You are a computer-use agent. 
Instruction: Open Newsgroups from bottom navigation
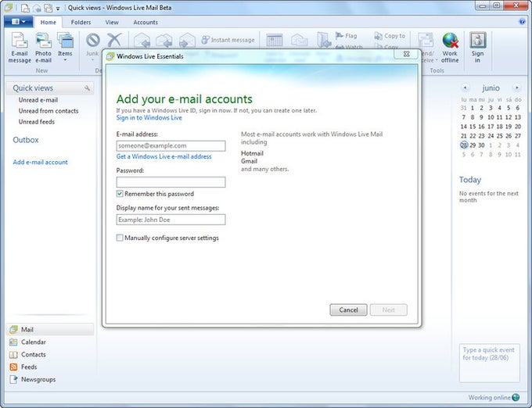pos(33,380)
